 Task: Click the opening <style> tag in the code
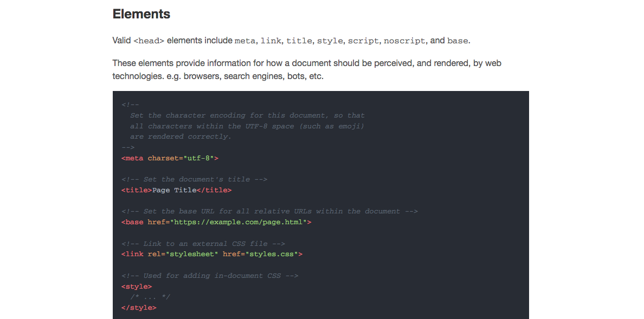coord(137,287)
